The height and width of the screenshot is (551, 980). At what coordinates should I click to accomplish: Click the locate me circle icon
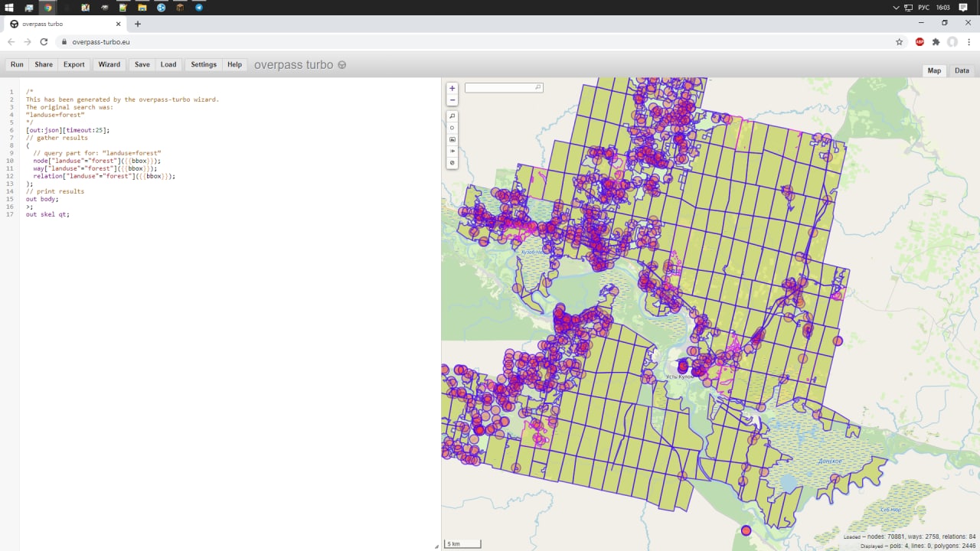452,128
